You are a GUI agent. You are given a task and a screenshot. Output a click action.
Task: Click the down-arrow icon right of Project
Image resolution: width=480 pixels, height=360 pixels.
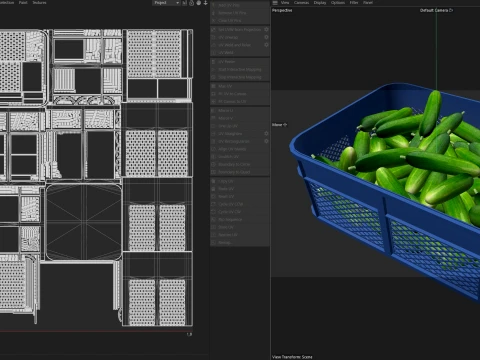point(206,3)
